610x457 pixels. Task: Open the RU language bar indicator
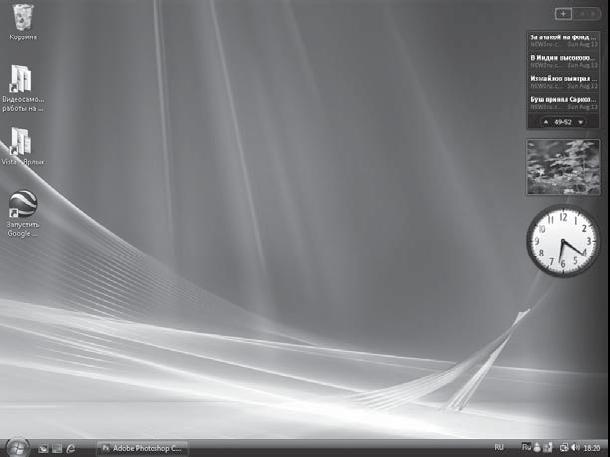pyautogui.click(x=499, y=447)
